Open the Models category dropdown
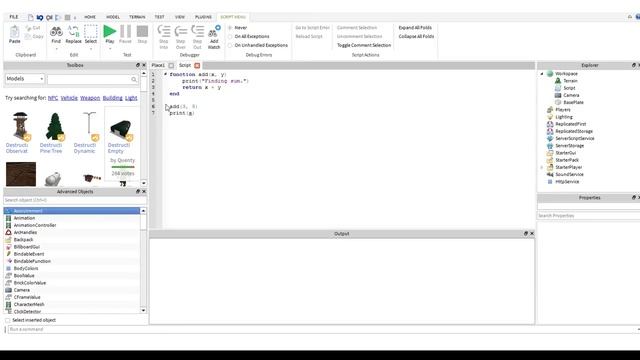 click(24, 79)
